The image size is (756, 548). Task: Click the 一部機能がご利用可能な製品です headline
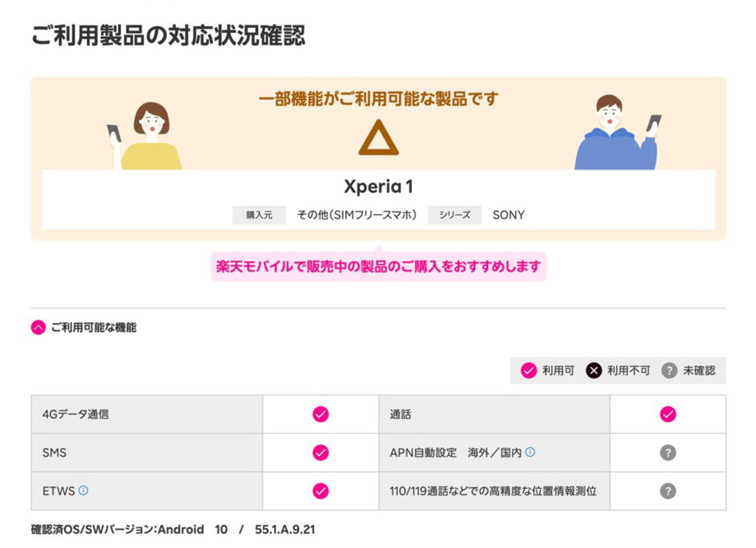coord(379,99)
